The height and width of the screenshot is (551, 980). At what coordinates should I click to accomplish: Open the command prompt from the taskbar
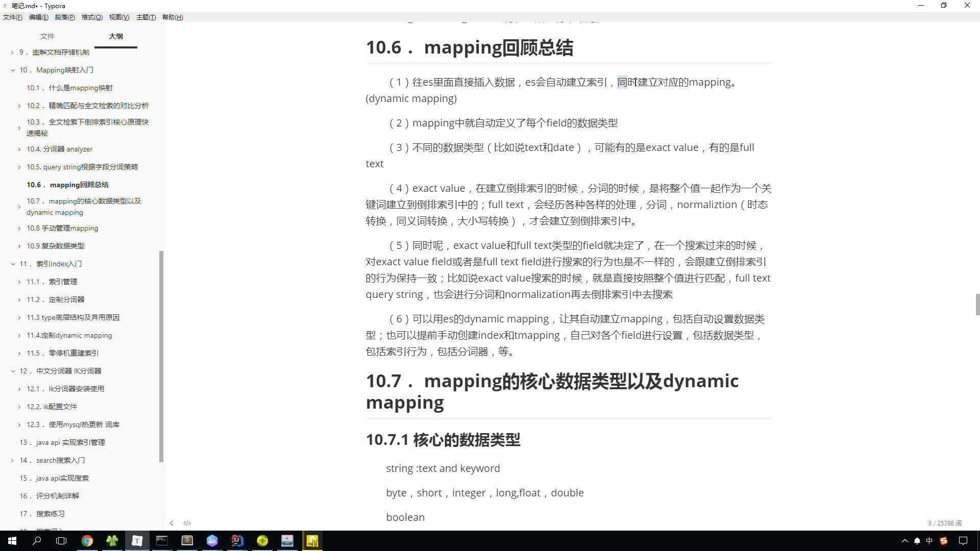[x=161, y=541]
